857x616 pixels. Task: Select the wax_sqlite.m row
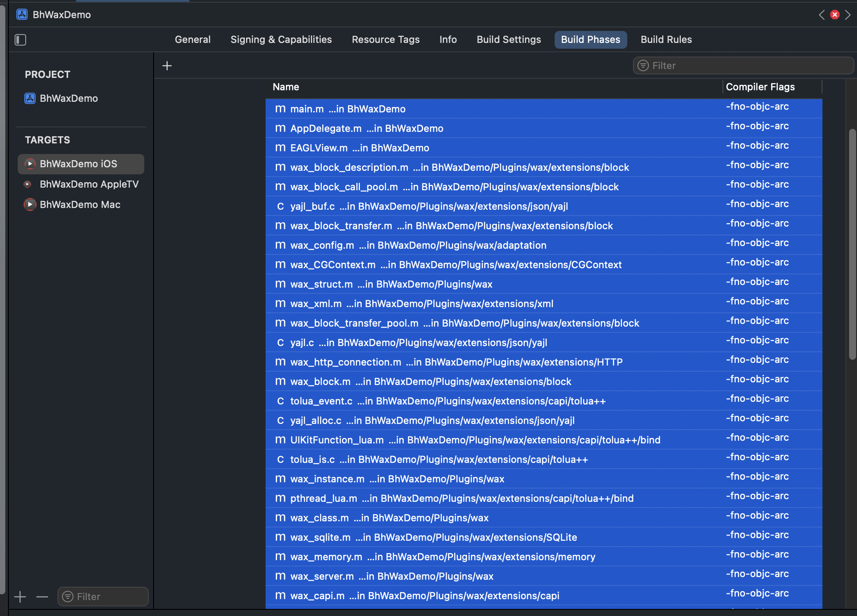(x=544, y=537)
